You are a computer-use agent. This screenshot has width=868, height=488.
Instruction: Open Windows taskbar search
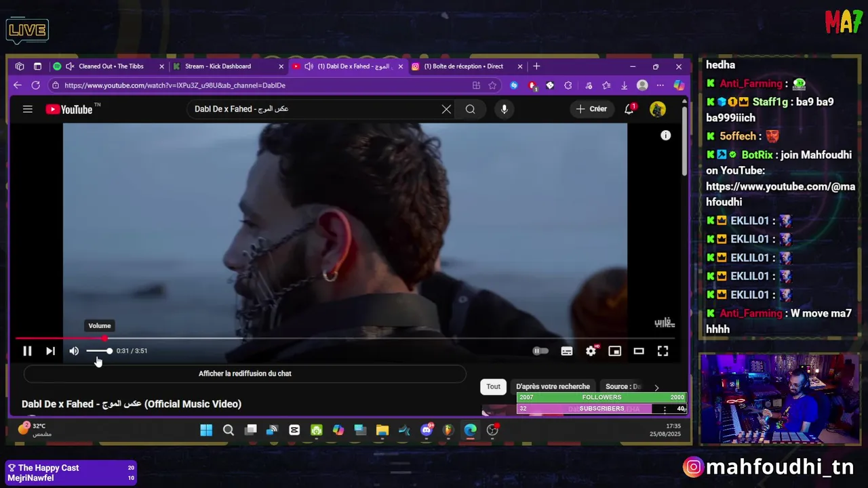[x=229, y=430]
